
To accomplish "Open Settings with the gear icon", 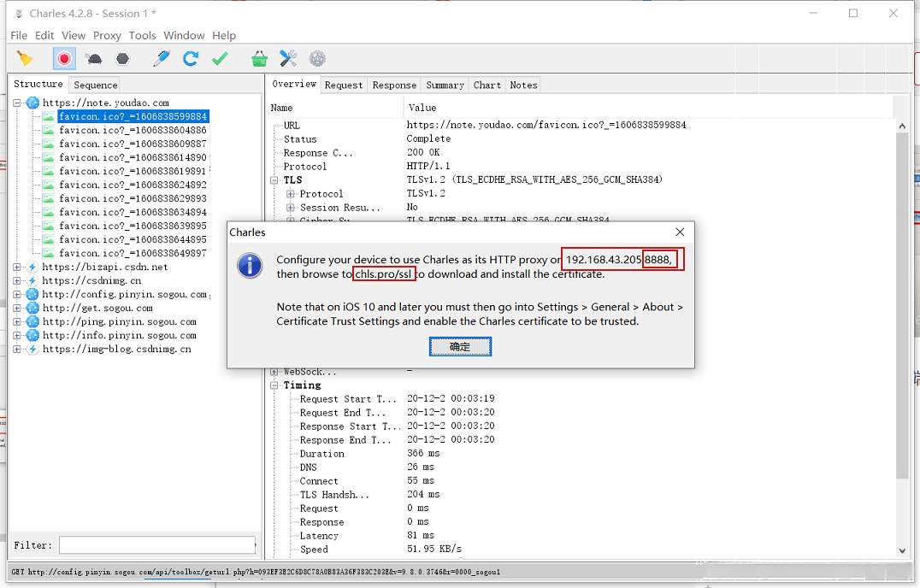I will 317,59.
